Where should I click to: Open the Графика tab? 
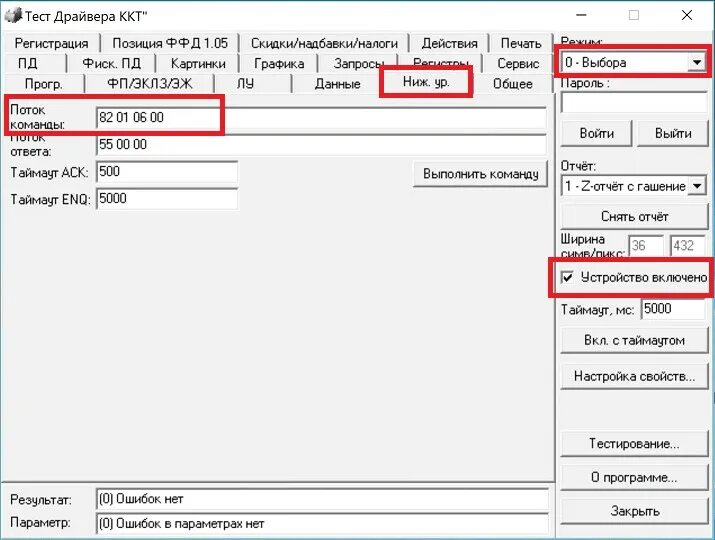[x=279, y=63]
